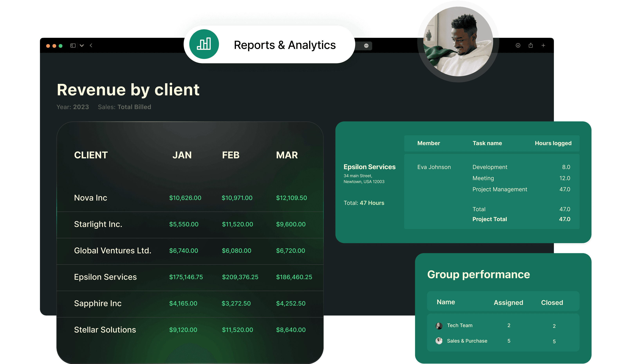Click the download icon in the toolbar
Screen dimensions: 632x364
click(518, 46)
